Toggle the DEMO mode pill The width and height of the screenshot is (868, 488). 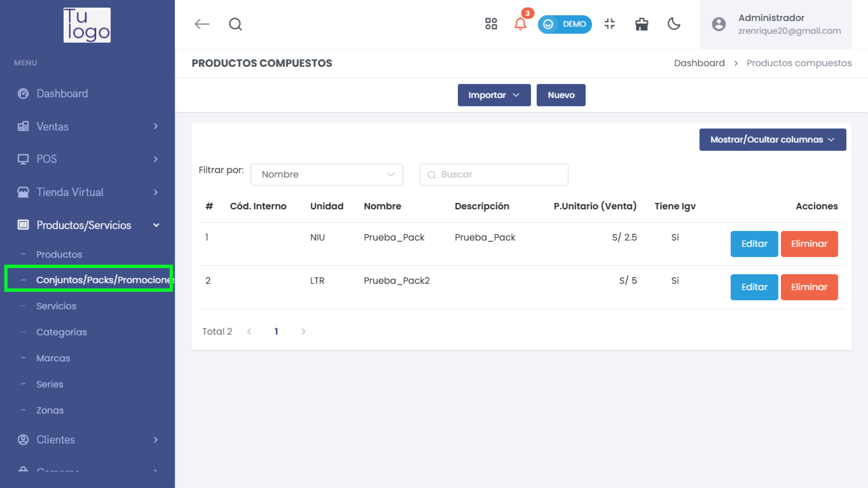pos(565,24)
